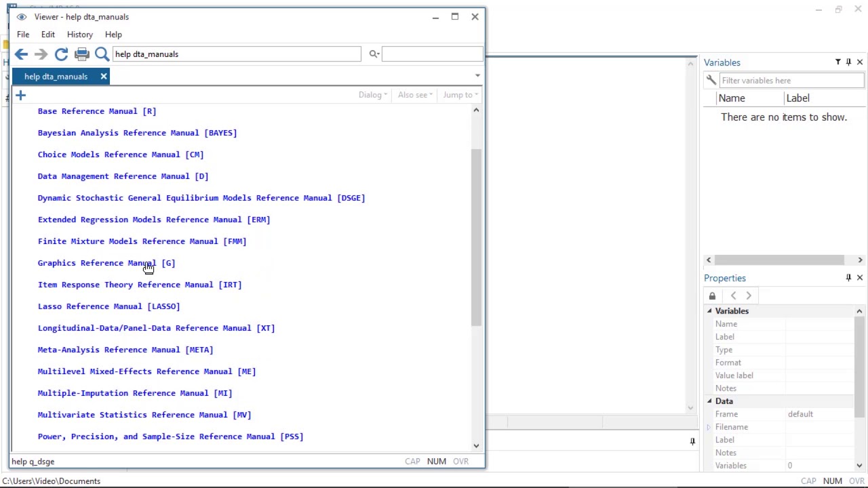Click the wrench icon in Variables filter
This screenshot has width=868, height=488.
711,81
